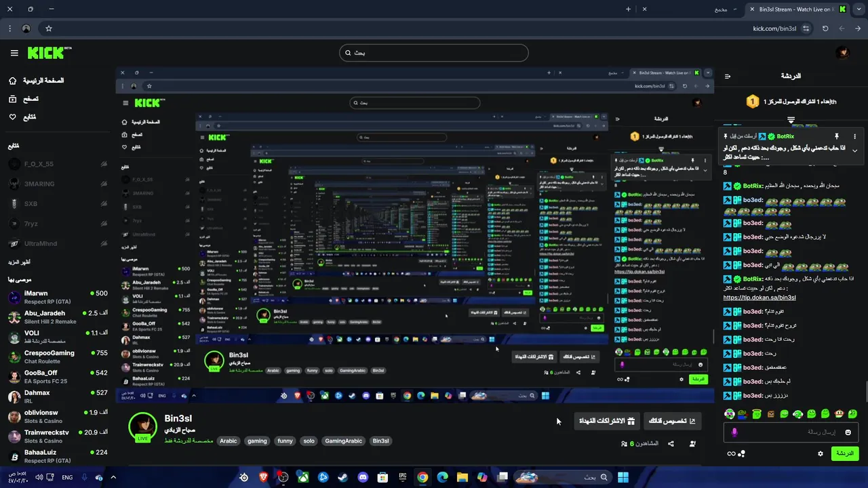868x488 pixels.
Task: Collapse the chat panel
Action: [728, 77]
